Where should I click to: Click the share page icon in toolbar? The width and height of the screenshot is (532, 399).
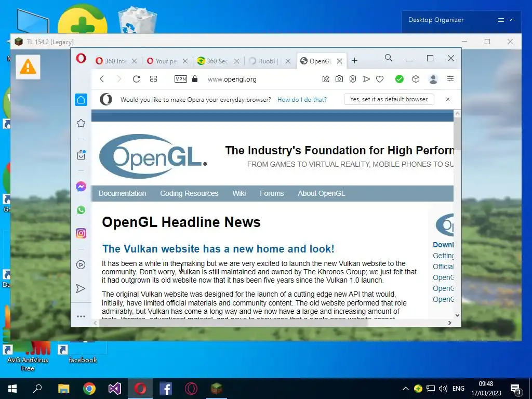pyautogui.click(x=326, y=79)
